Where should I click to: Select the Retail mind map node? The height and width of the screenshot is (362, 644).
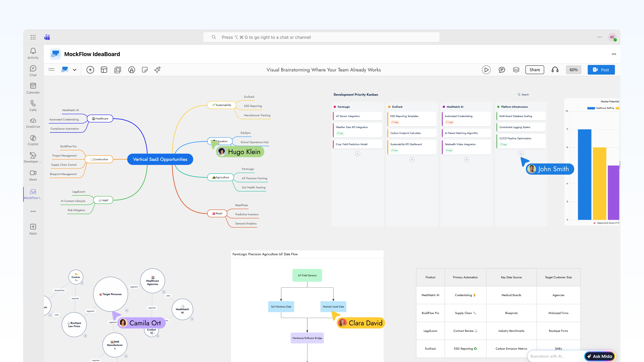pyautogui.click(x=217, y=213)
